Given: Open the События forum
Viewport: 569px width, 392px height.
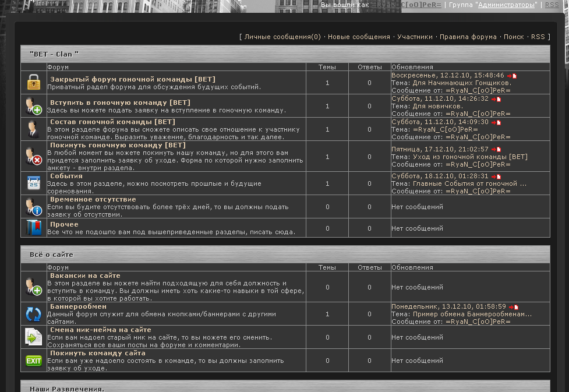Looking at the screenshot, I should tap(66, 176).
